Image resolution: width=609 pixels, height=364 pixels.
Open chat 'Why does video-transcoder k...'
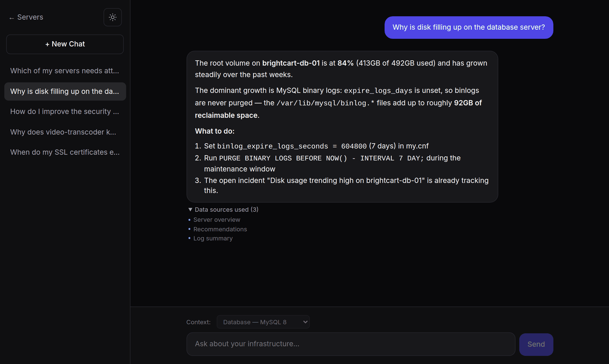(x=65, y=132)
